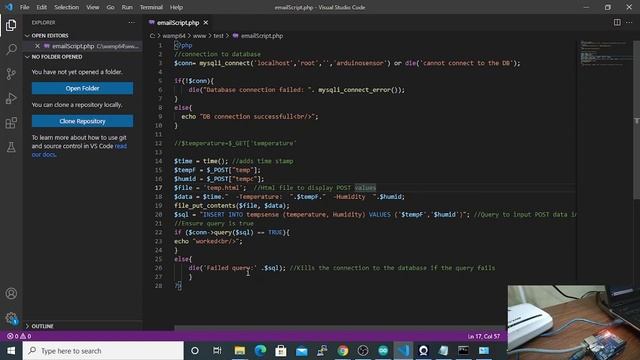
Task: Open the Help menu
Action: [x=176, y=7]
